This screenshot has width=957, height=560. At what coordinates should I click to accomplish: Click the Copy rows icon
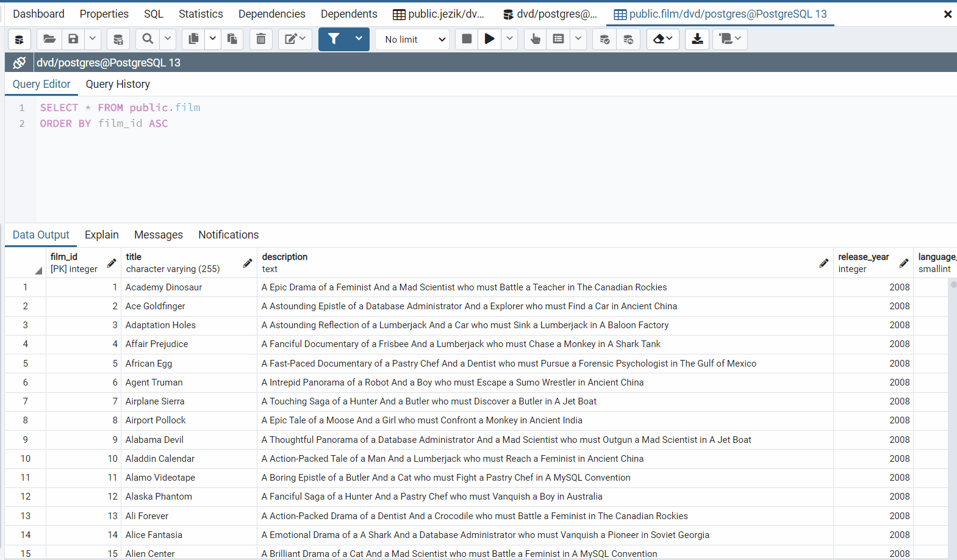193,39
